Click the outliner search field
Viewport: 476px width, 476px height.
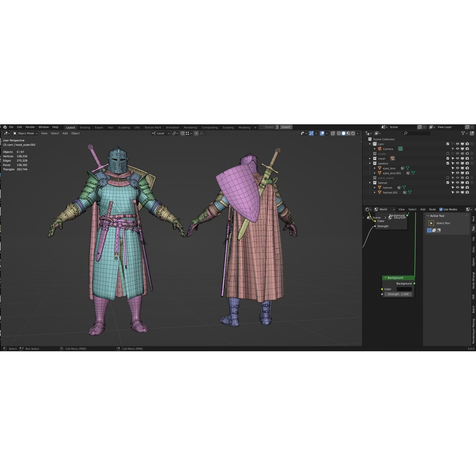(417, 133)
